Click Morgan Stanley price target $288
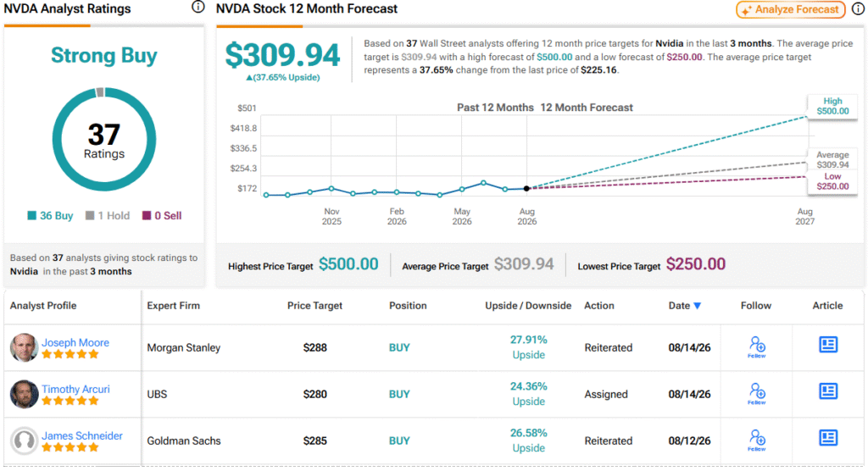This screenshot has height=471, width=868. click(315, 347)
